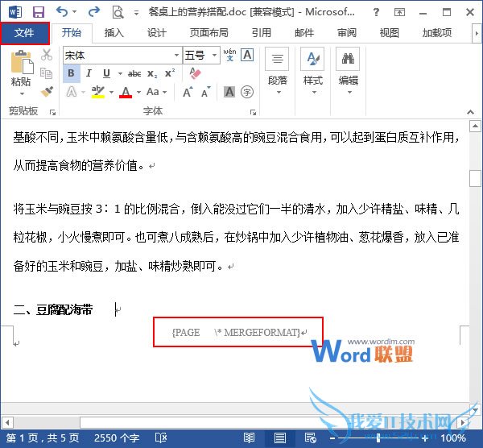483x448 pixels.
Task: Decrease font size with the shrink font icon
Action: click(206, 92)
